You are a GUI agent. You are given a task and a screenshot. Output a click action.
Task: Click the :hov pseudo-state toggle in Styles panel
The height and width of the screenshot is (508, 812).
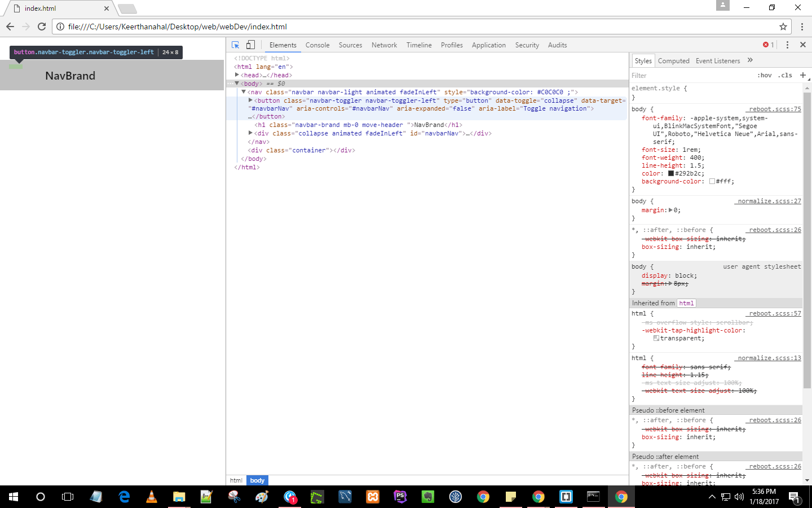765,75
